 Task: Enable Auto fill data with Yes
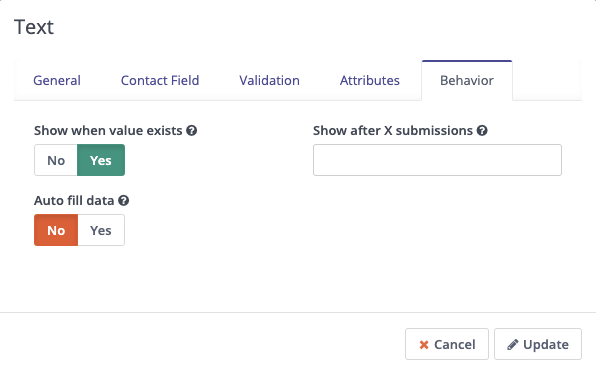tap(101, 230)
